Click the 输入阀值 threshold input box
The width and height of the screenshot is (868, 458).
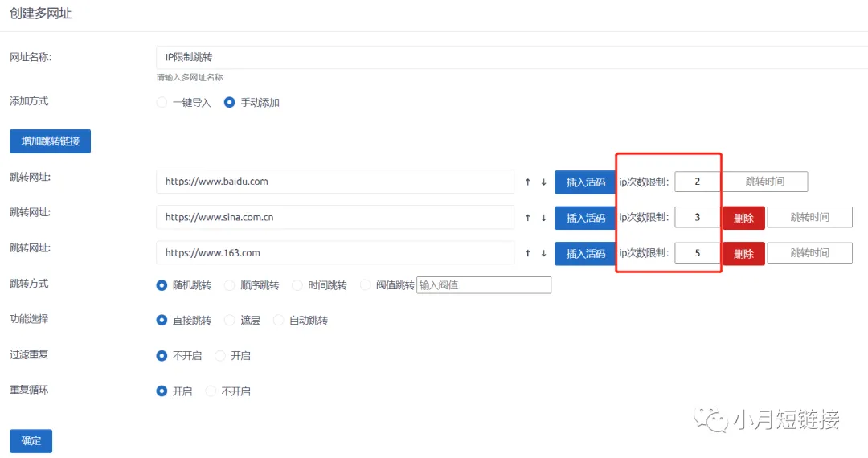[483, 285]
